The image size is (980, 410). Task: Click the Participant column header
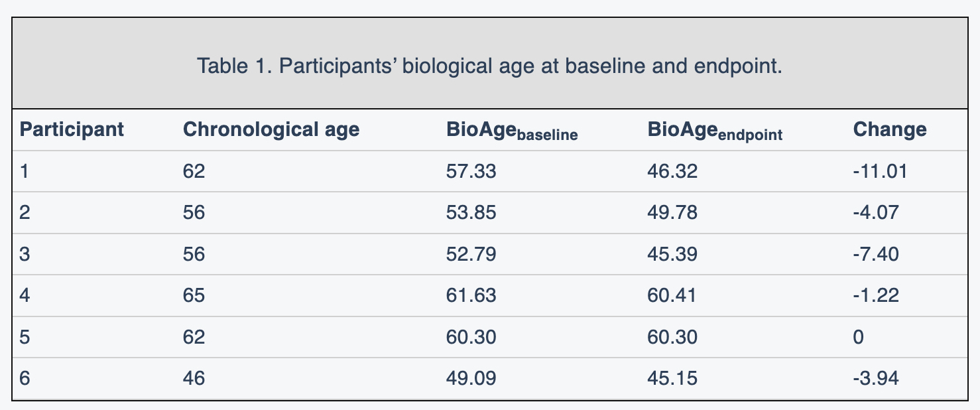[72, 129]
